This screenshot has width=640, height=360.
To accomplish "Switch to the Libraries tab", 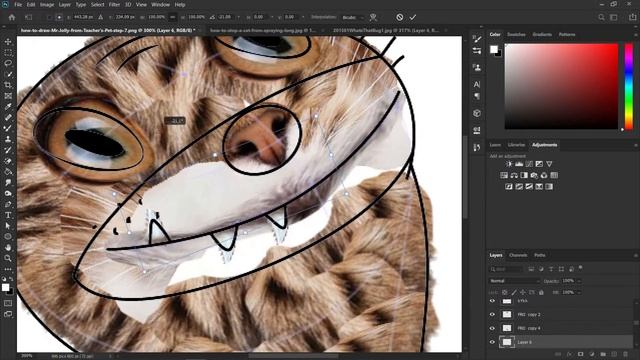I will (516, 145).
